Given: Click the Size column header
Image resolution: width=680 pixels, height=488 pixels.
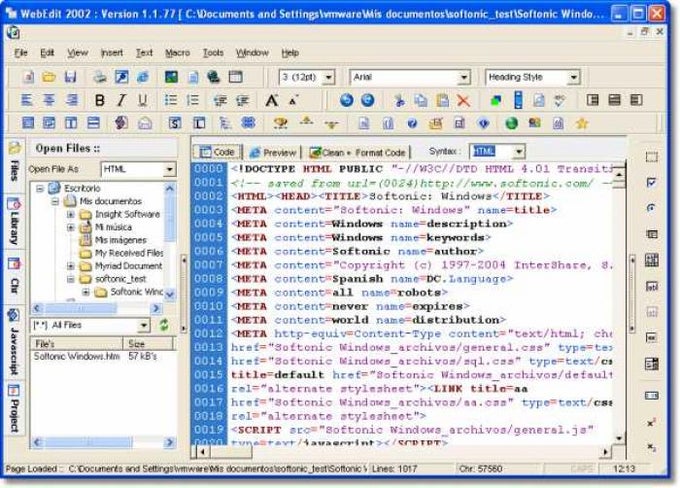Looking at the screenshot, I should coord(148,344).
